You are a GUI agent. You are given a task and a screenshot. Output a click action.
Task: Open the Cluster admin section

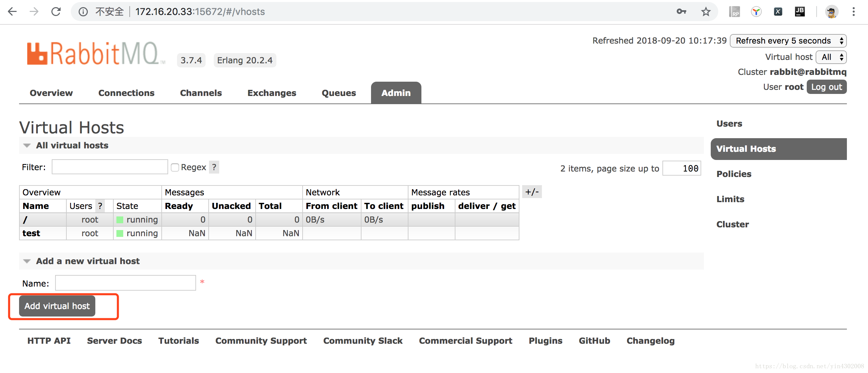[733, 224]
